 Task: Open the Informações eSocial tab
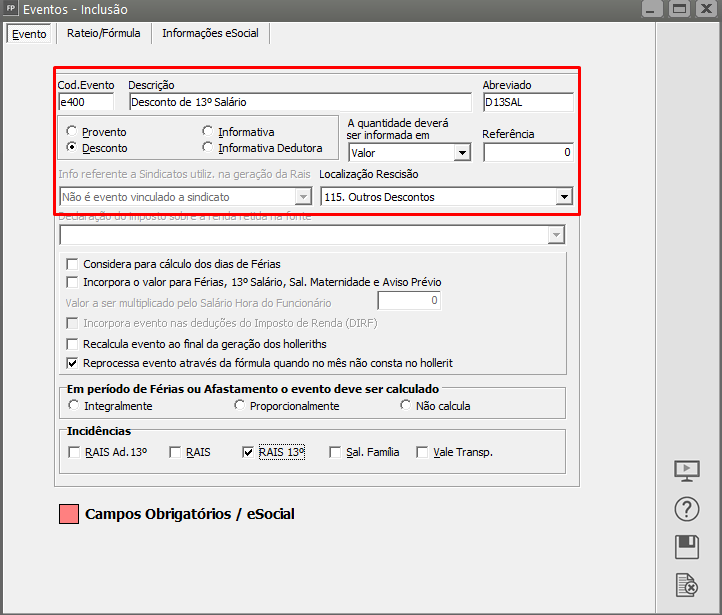[x=210, y=33]
